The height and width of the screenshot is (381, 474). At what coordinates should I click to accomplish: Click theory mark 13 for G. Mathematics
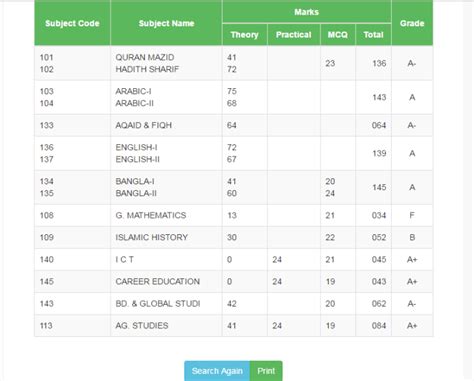(232, 215)
